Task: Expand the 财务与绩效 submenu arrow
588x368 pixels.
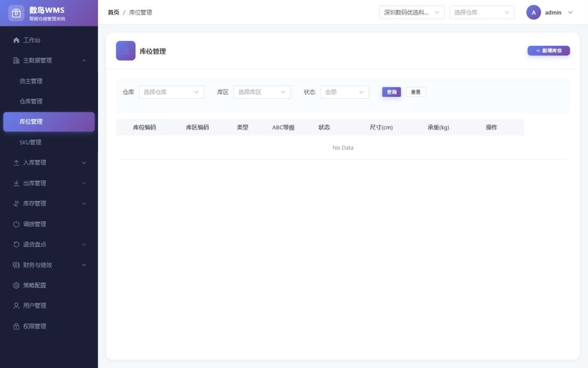Action: 84,265
